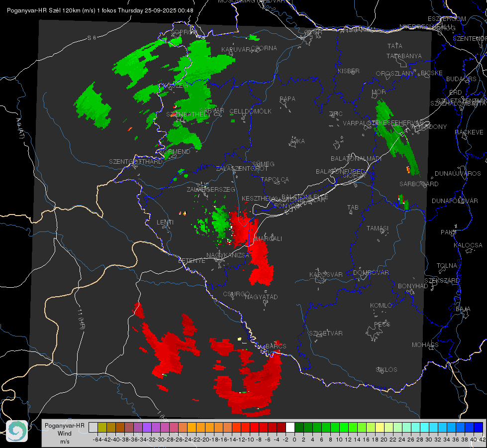
Task: Click the TAPOLCA city label
Action: pyautogui.click(x=275, y=180)
